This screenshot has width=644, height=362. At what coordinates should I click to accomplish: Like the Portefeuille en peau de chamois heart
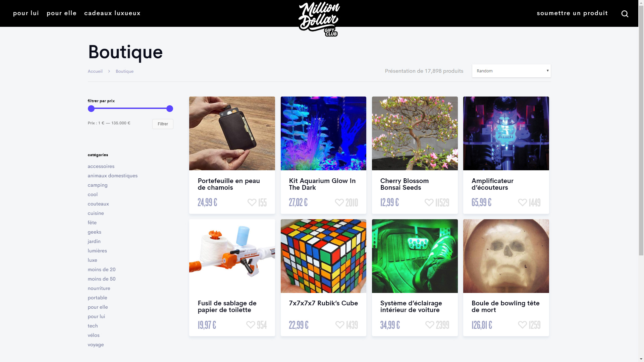click(x=252, y=202)
